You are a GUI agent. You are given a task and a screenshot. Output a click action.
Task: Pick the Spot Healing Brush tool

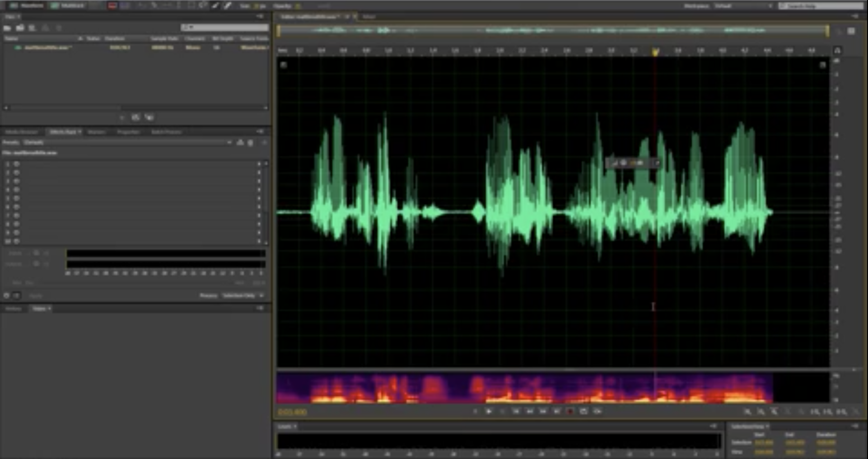click(228, 6)
